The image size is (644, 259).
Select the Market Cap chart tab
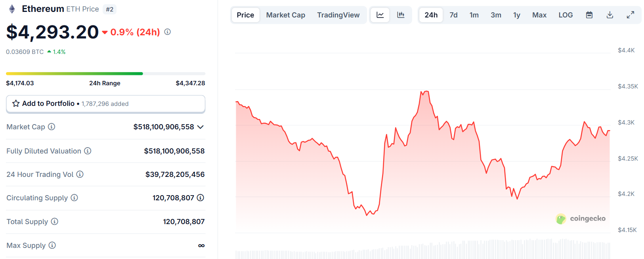tap(286, 15)
